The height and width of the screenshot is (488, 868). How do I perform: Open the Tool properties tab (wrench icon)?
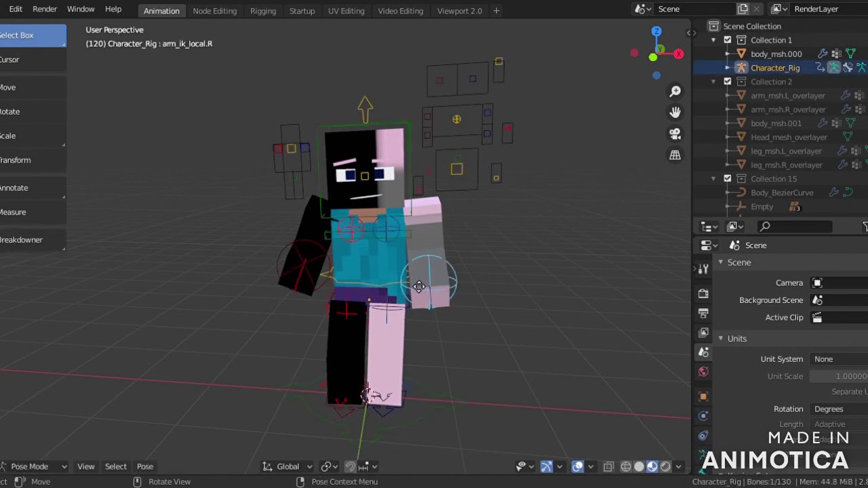pos(703,269)
